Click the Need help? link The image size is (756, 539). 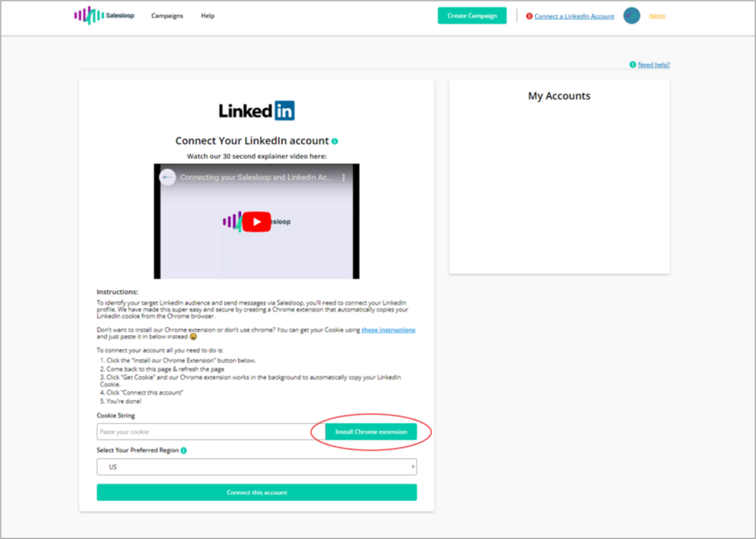tap(654, 64)
